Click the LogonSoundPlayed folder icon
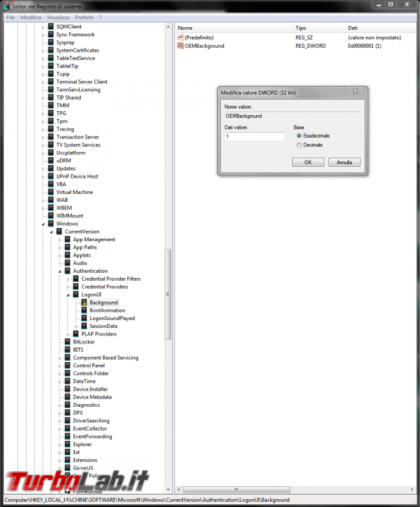Viewport: 420px width, 507px height. (x=84, y=318)
